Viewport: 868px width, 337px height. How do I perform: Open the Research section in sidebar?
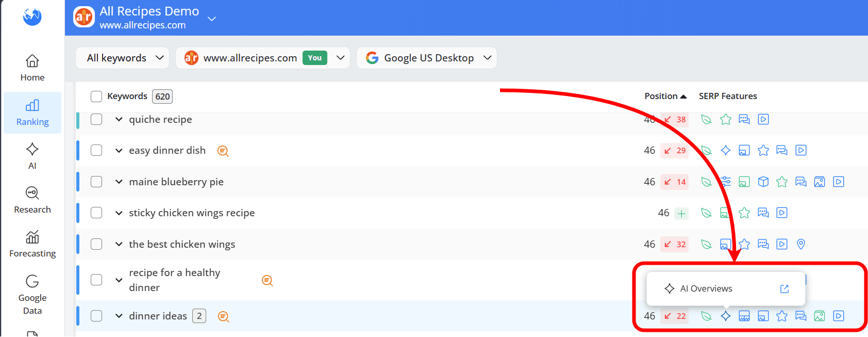32,200
